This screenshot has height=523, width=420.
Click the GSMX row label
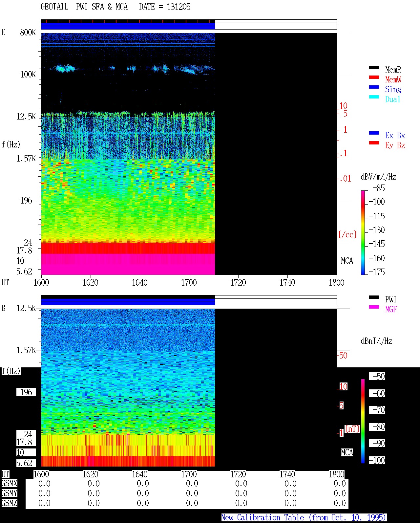point(9,483)
